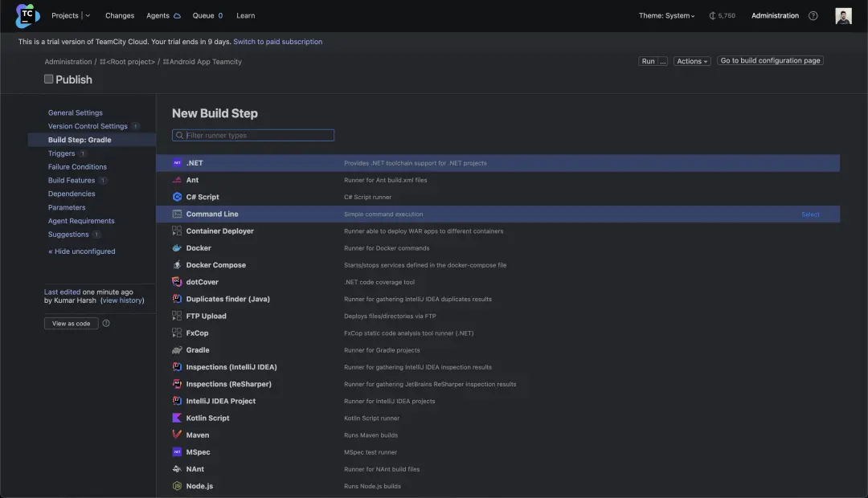
Task: Open Dependencies settings
Action: point(72,194)
